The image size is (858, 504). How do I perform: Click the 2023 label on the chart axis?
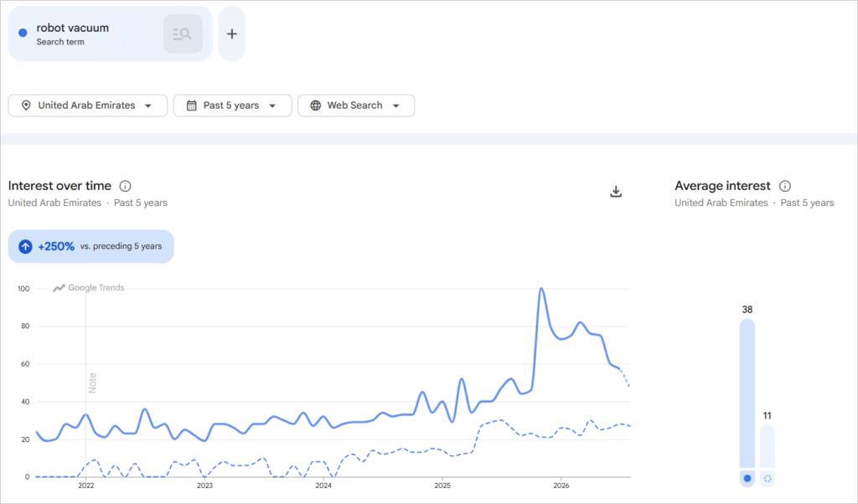pos(204,486)
